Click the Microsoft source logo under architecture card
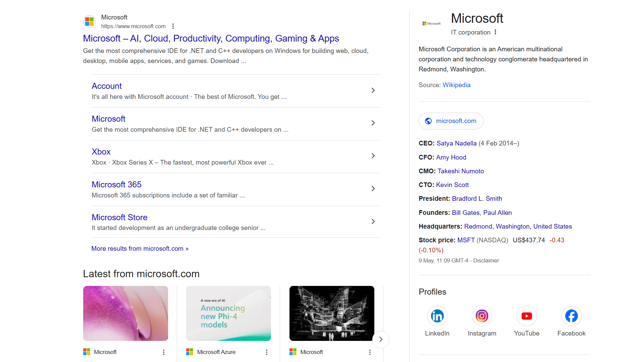This screenshot has width=644, height=362. pos(293,352)
